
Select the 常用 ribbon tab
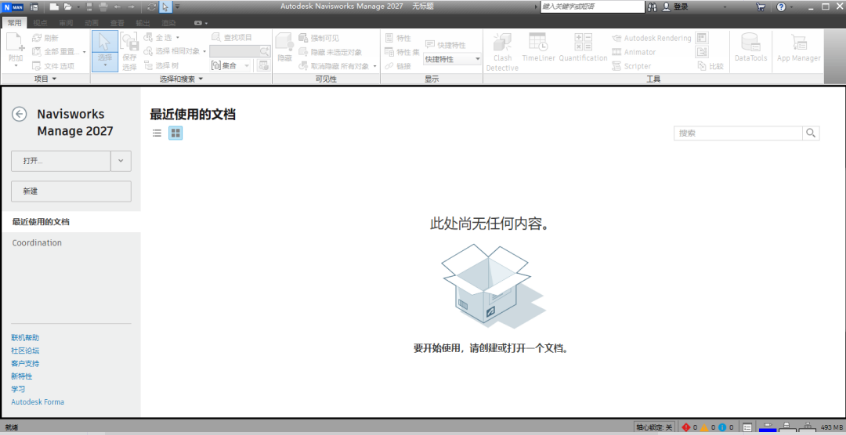tap(14, 21)
